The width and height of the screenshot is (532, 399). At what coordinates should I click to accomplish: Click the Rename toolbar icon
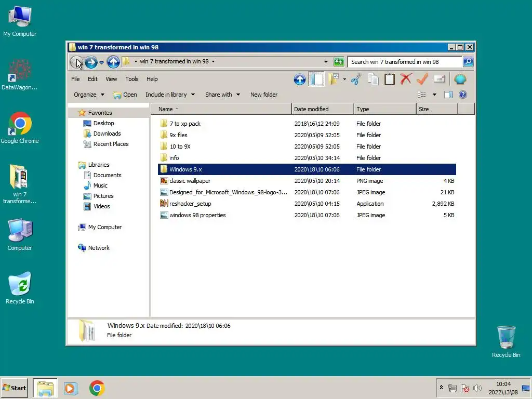click(439, 79)
